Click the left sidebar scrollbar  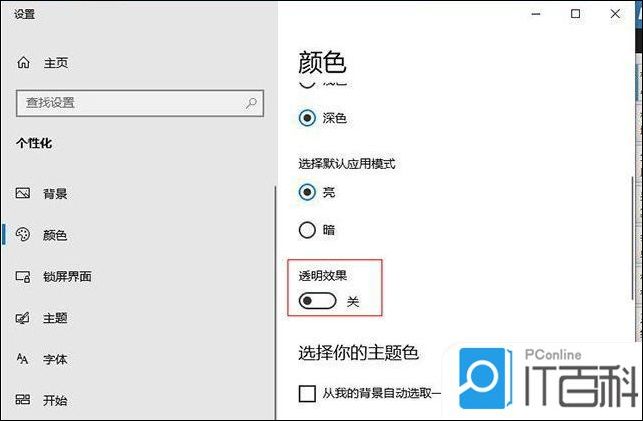click(x=275, y=303)
